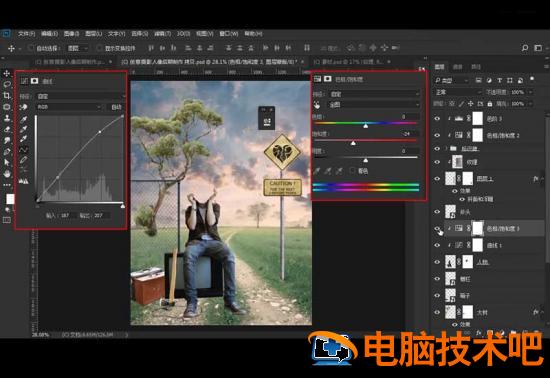Click the adjustment layer filter icon
Screen dimensions: 550x378
click(x=489, y=80)
